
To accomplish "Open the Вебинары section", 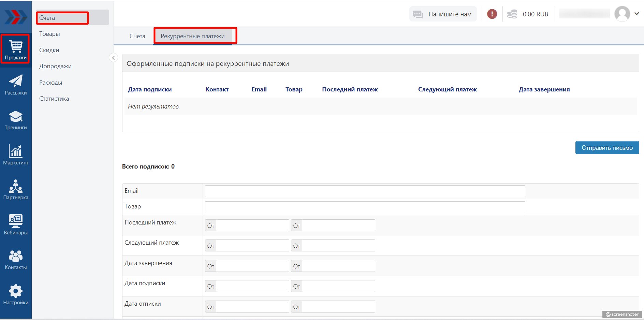I will pyautogui.click(x=16, y=224).
